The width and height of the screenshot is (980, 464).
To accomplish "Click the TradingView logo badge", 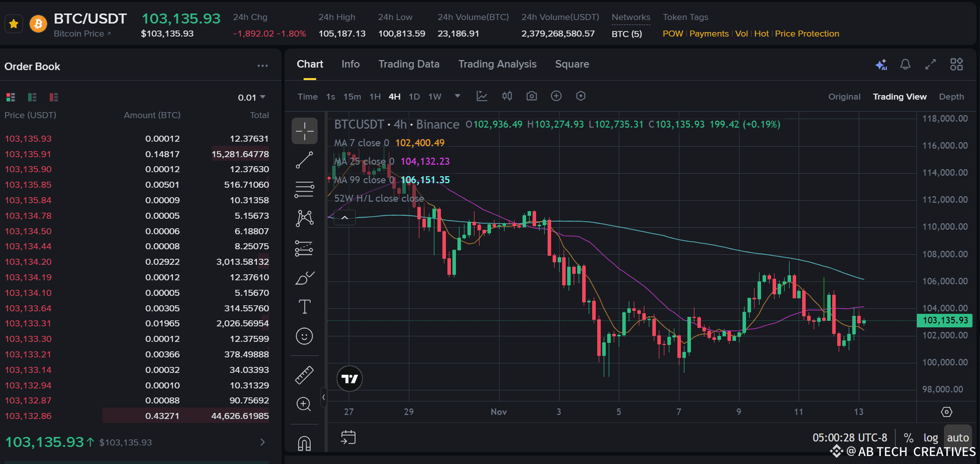I will coord(350,378).
